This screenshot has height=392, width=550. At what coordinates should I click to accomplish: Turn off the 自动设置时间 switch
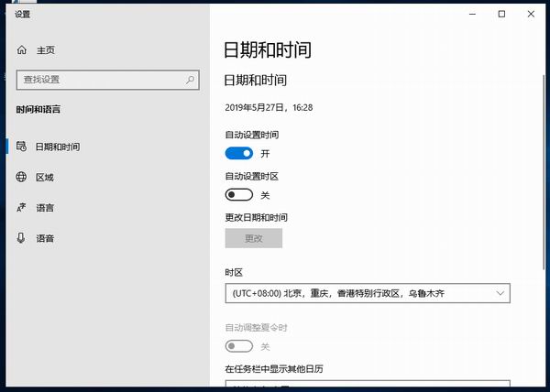239,154
